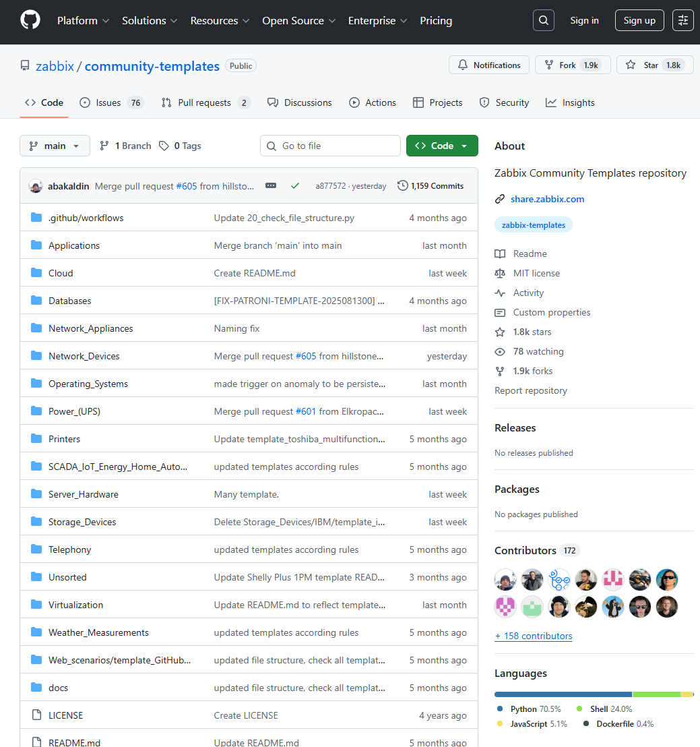Screen dimensions: 700x747
Task: Click the appearance settings icon in header
Action: (683, 20)
